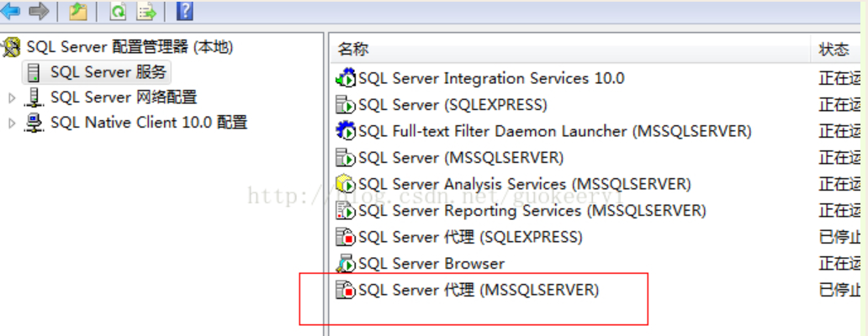This screenshot has height=336, width=868.
Task: Select SQL Server 配置管理器 (本地) root
Action: point(130,48)
